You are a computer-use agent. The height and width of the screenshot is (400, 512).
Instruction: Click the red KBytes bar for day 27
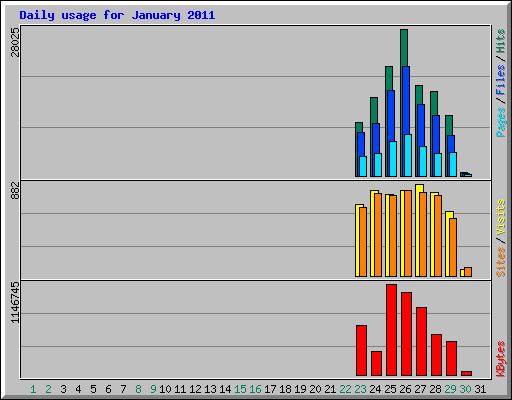pyautogui.click(x=422, y=341)
